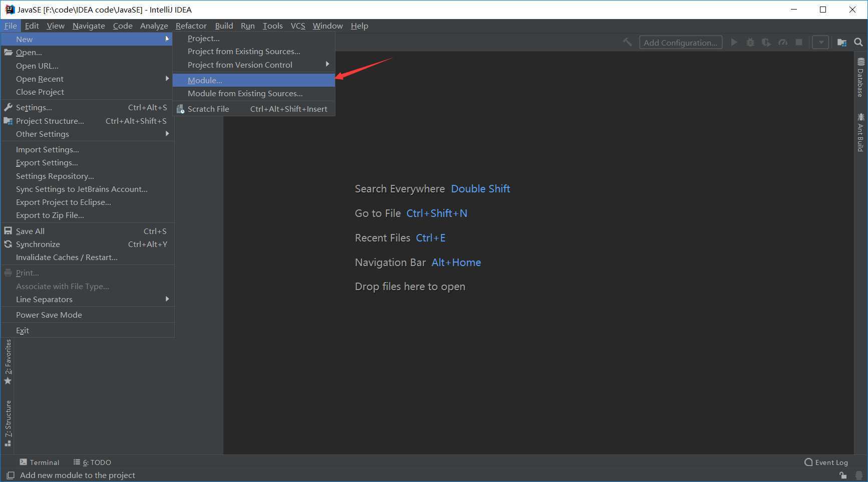
Task: Click the Debug bug icon in toolbar
Action: click(750, 42)
